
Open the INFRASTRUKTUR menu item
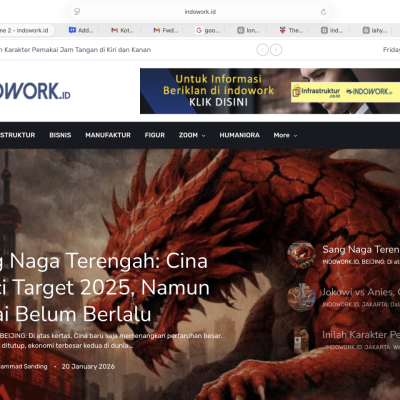point(17,135)
